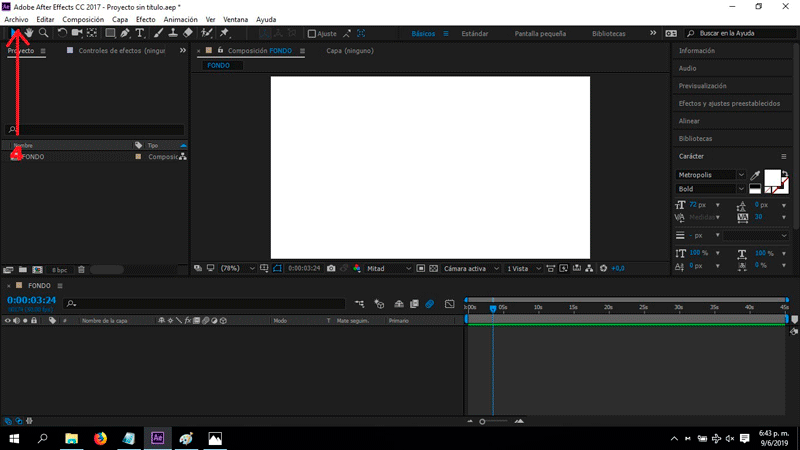Select the Eraser tool
Viewport: 800px width, 450px height.
(x=188, y=33)
